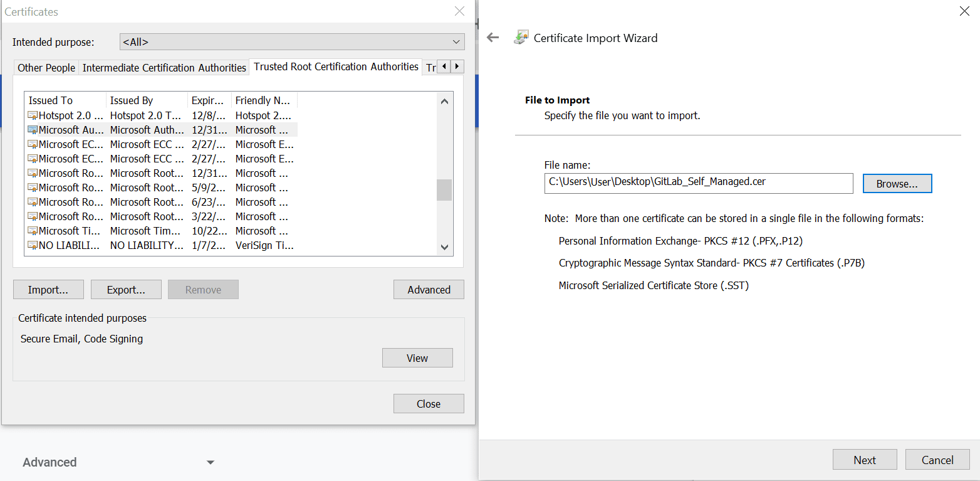Click the Browse button

[x=897, y=184]
